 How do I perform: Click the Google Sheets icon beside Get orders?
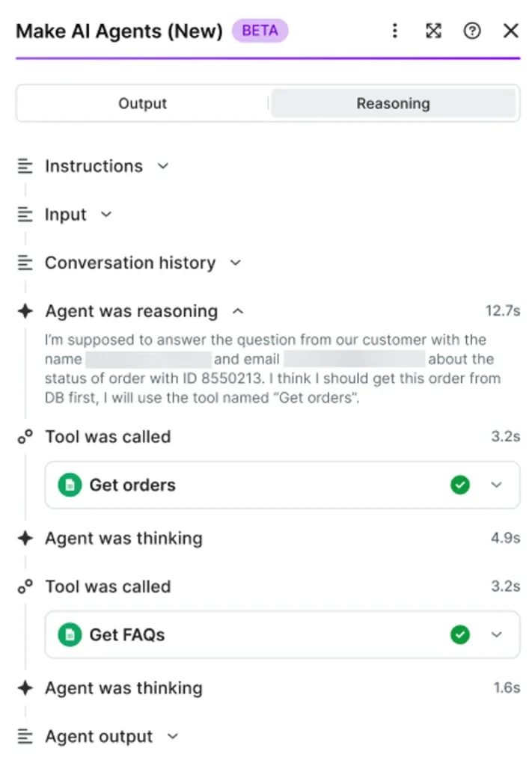click(x=69, y=485)
